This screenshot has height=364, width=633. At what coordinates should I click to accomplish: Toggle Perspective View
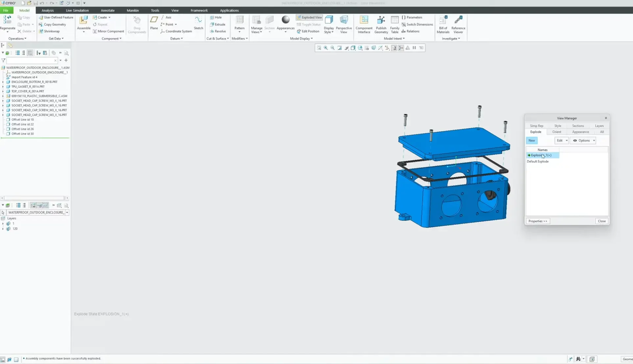click(344, 24)
